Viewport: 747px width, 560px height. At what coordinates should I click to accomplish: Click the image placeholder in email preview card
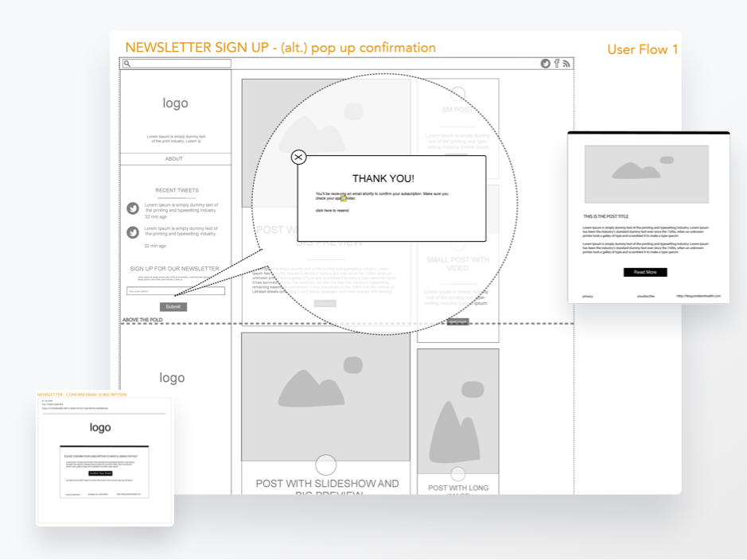[647, 174]
